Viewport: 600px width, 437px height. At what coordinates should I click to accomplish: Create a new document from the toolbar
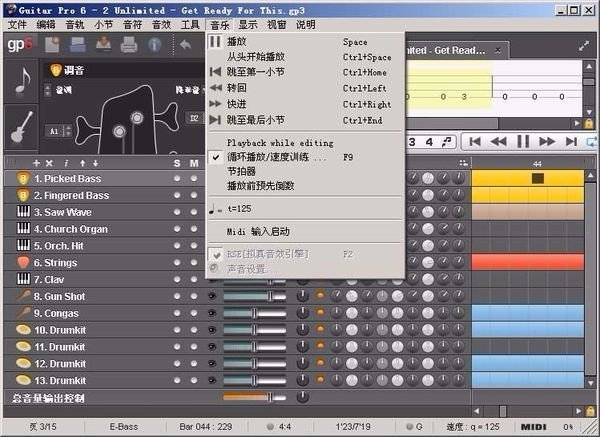(x=52, y=44)
